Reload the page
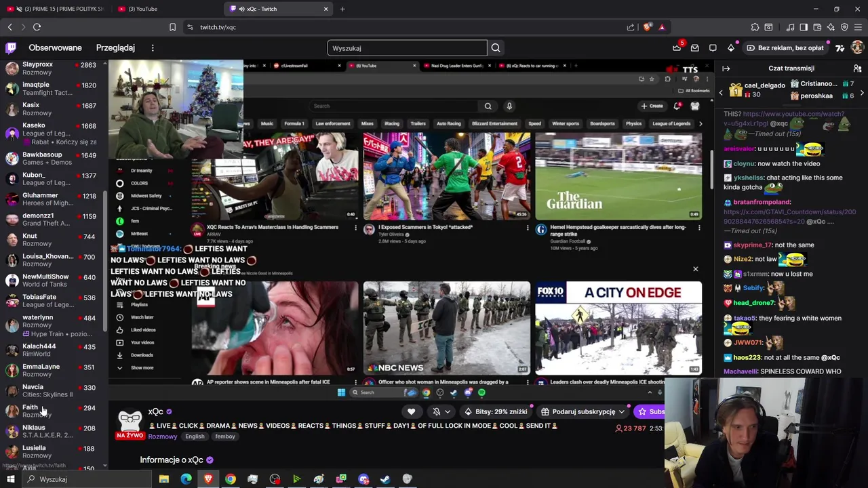Viewport: 868px width, 488px height. (37, 27)
